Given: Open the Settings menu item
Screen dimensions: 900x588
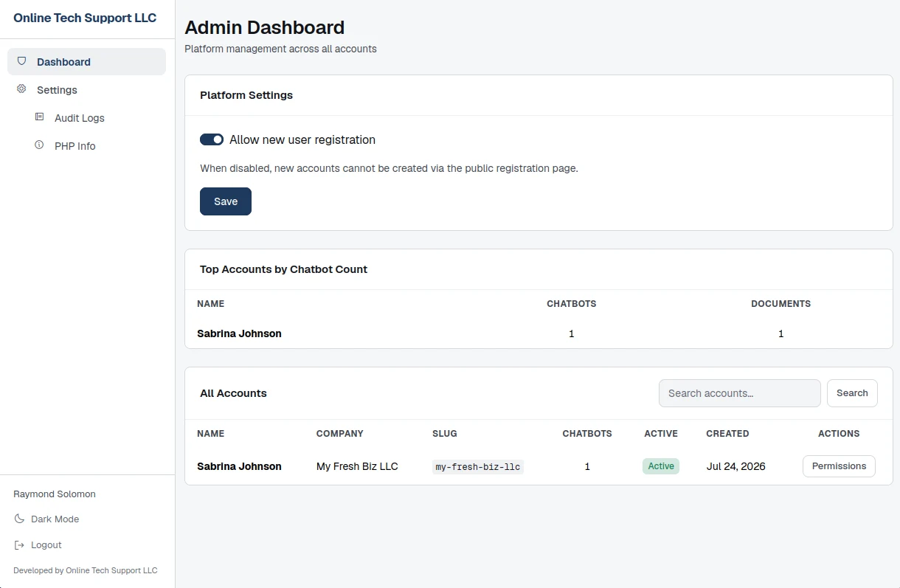Looking at the screenshot, I should (x=86, y=89).
